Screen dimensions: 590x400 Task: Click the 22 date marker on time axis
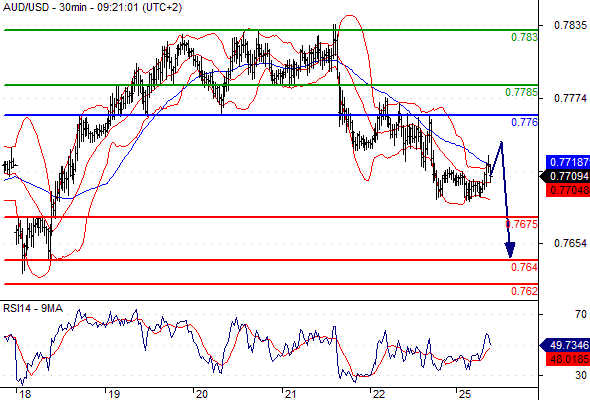point(379,394)
